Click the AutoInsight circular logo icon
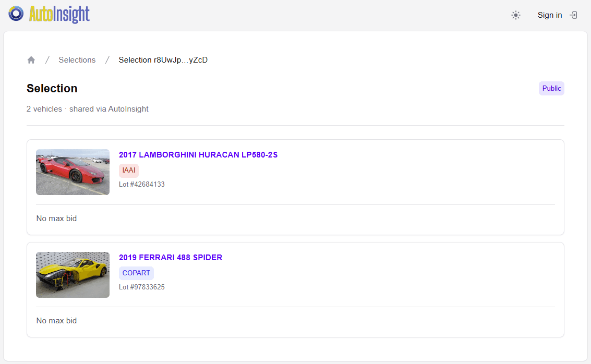591x364 pixels. pyautogui.click(x=16, y=14)
